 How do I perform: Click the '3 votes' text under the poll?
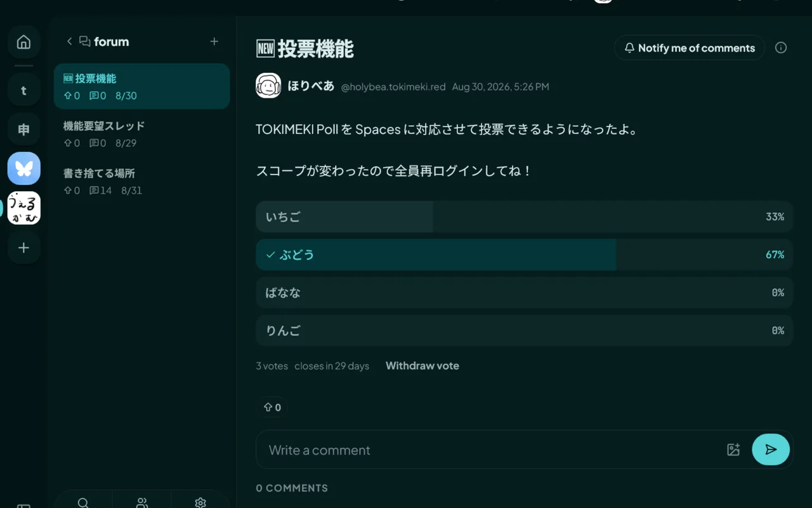[x=272, y=366]
